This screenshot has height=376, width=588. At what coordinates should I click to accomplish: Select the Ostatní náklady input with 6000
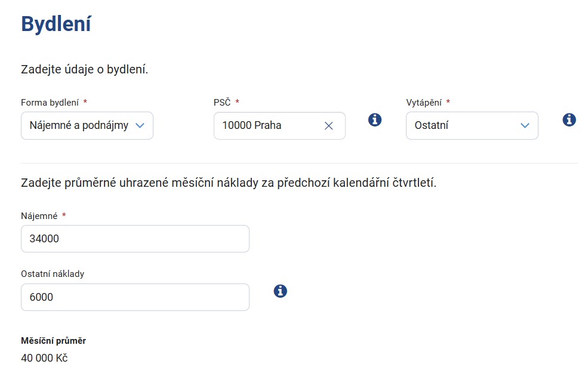click(135, 297)
